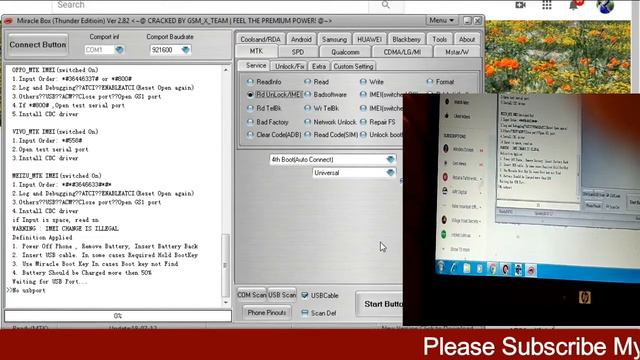
Task: Expand the 921600 baudrate dropdown
Action: click(186, 50)
